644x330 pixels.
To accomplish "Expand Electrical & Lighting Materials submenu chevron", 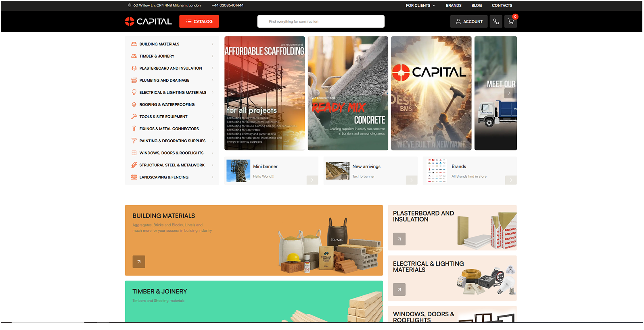I will [x=213, y=92].
